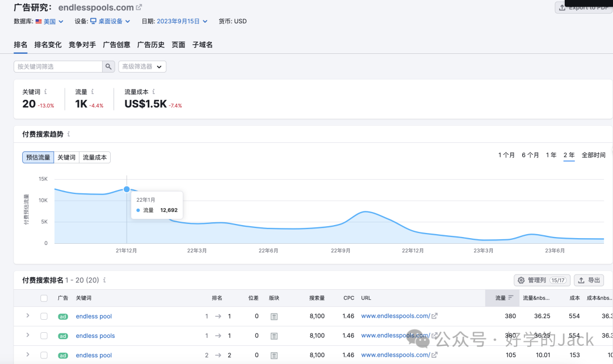This screenshot has height=364, width=613.
Task: Open www.endlesspools.com URL in first row
Action: coord(396,316)
